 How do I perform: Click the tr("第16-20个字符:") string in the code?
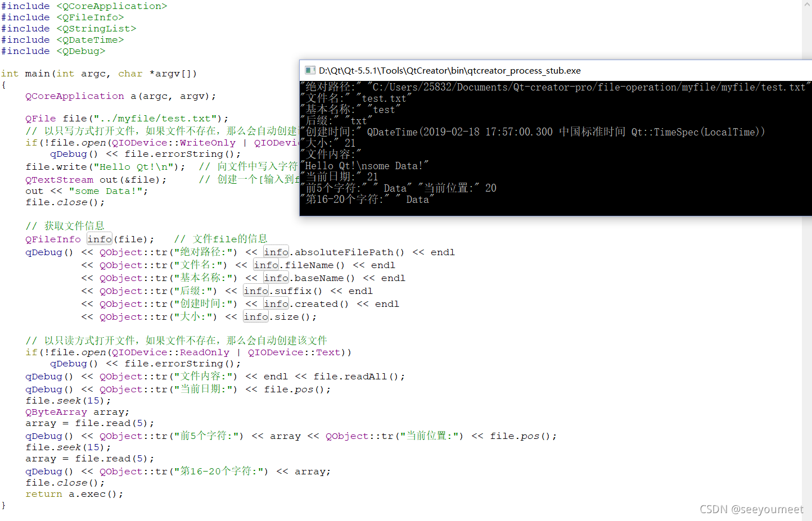[x=212, y=472]
